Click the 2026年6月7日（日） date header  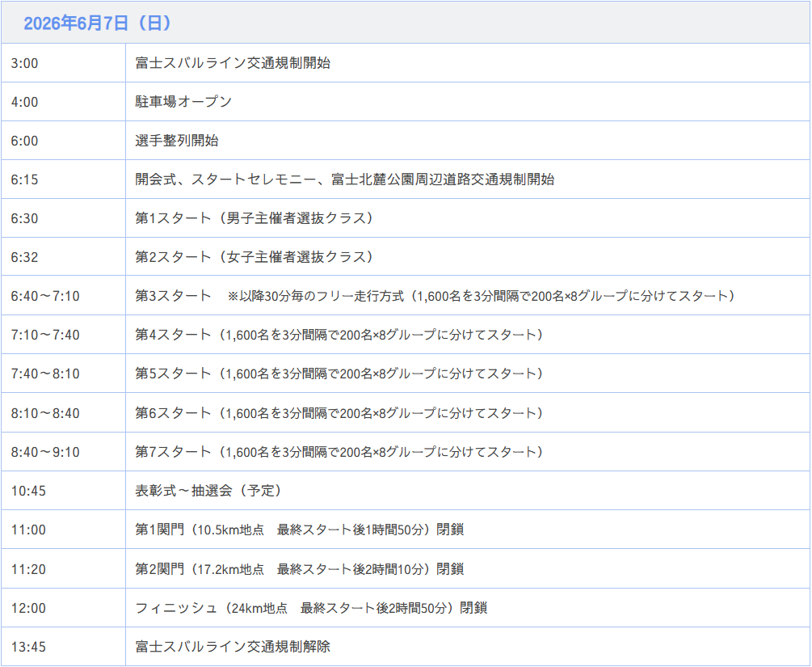pos(98,23)
